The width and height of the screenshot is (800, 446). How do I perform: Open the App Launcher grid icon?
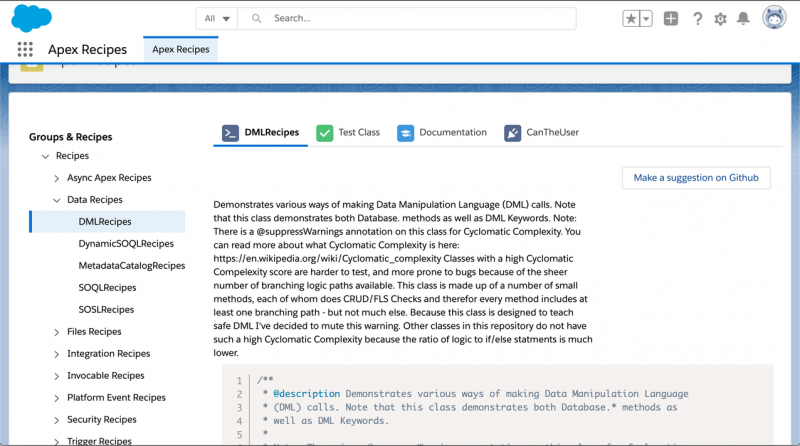25,49
